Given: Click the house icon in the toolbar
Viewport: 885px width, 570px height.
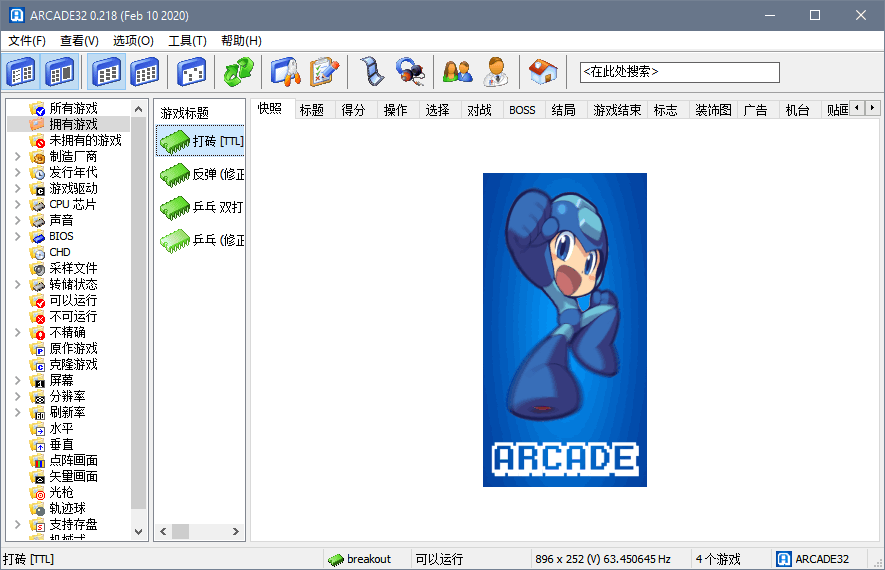Looking at the screenshot, I should tap(543, 72).
